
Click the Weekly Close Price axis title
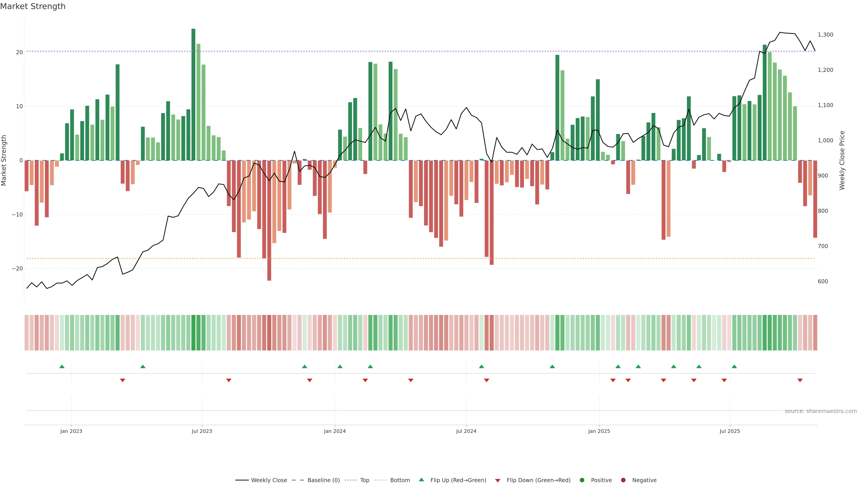pyautogui.click(x=842, y=160)
